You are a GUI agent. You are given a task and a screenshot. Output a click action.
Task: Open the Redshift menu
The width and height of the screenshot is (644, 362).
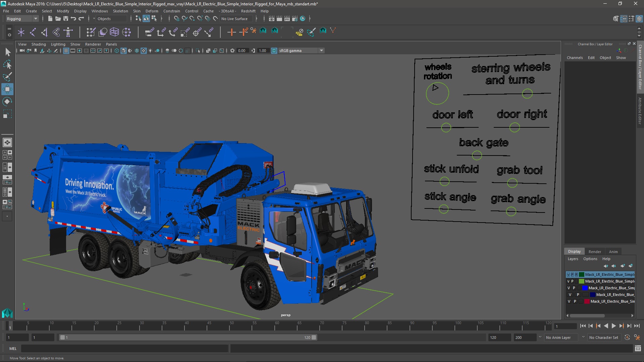(248, 11)
